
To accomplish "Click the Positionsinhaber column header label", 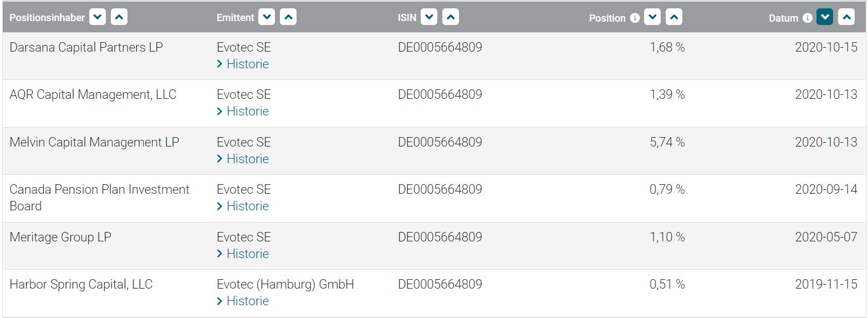I will click(x=47, y=18).
